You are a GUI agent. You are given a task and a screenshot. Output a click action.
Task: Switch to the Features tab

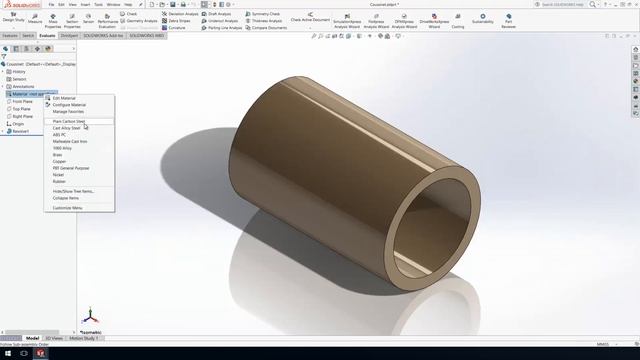click(10, 36)
